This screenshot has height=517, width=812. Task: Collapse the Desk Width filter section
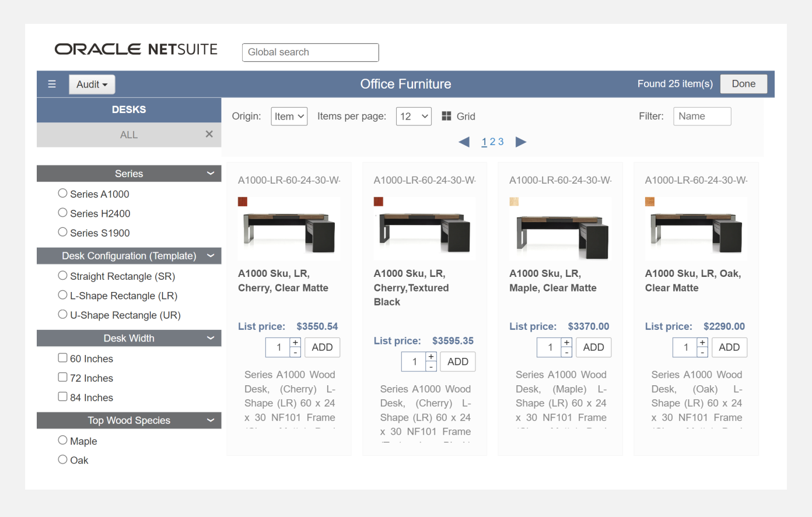(211, 338)
